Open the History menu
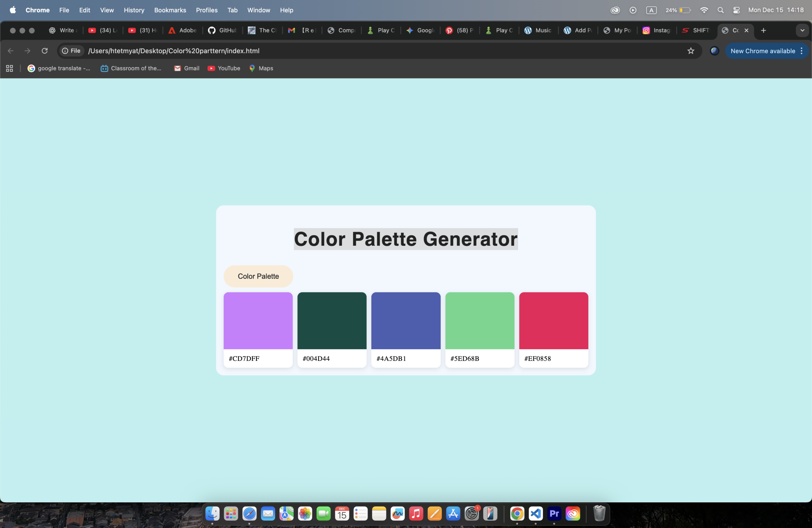This screenshot has height=528, width=812. (x=134, y=10)
